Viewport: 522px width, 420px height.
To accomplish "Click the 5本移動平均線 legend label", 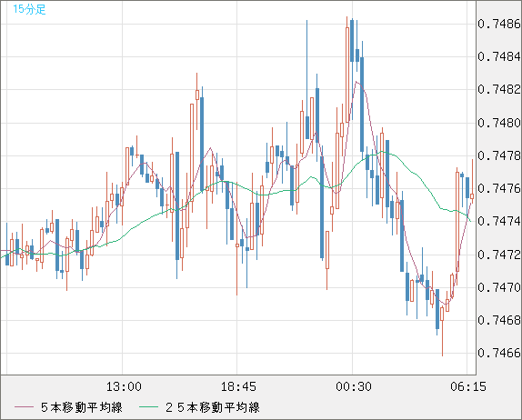I will coord(82,407).
